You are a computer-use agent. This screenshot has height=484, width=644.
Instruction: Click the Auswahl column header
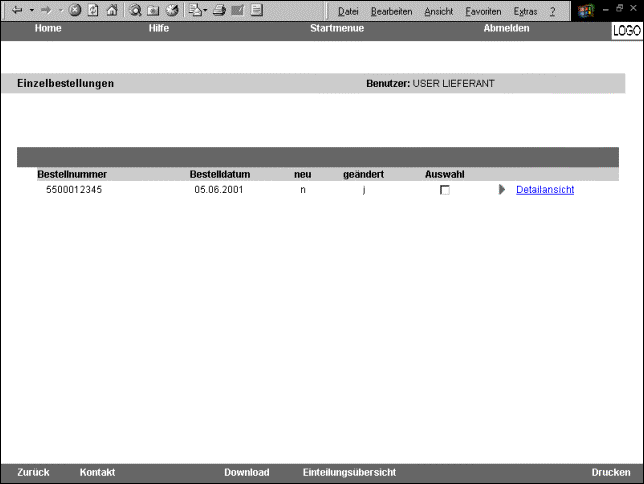444,174
